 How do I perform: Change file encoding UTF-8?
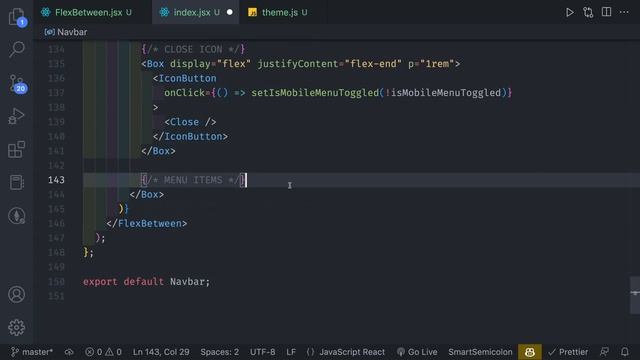pyautogui.click(x=262, y=352)
